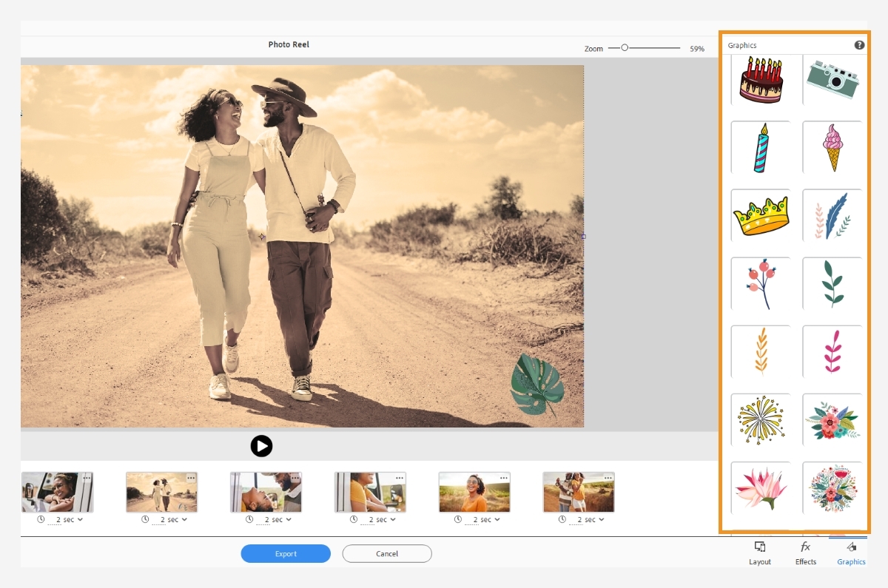This screenshot has width=888, height=588.
Task: Play the photo reel preview
Action: (x=261, y=446)
